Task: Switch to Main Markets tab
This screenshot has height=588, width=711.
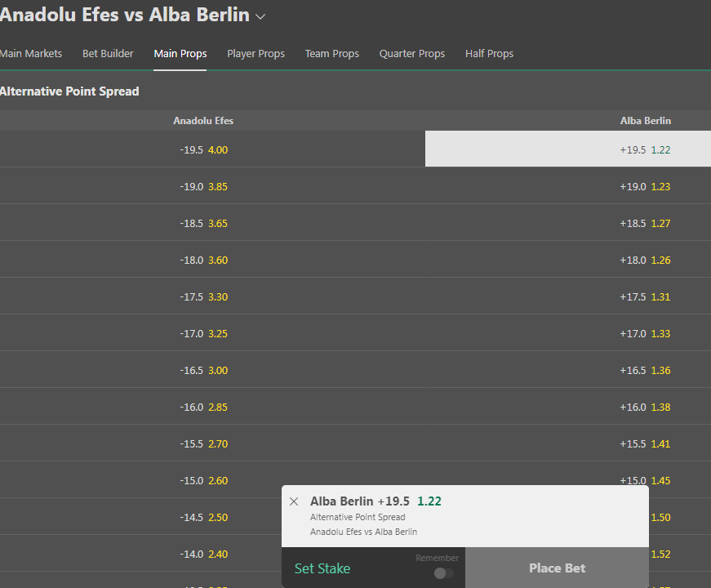Action: (x=31, y=54)
